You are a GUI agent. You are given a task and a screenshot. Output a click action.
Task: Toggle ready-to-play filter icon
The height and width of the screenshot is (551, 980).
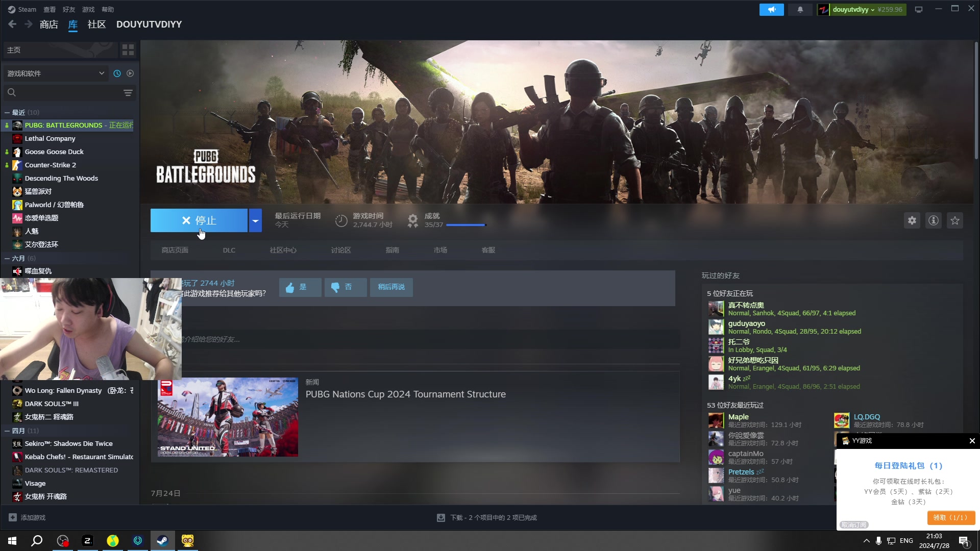click(x=130, y=73)
